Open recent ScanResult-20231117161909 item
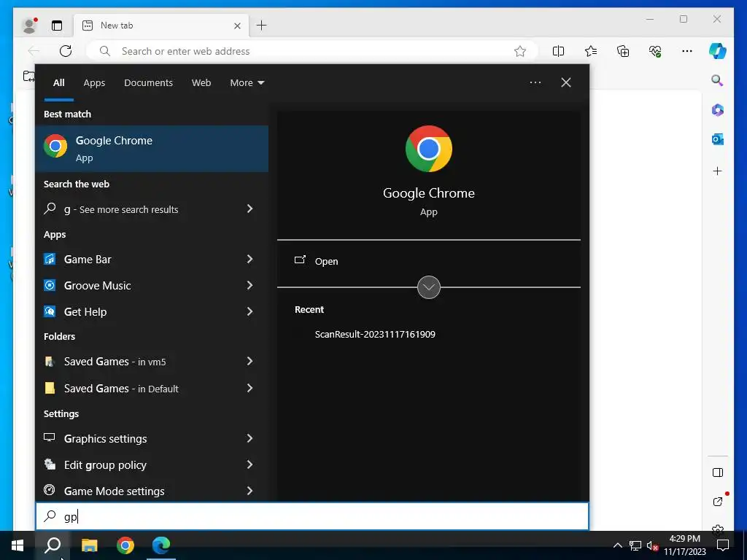 375,334
